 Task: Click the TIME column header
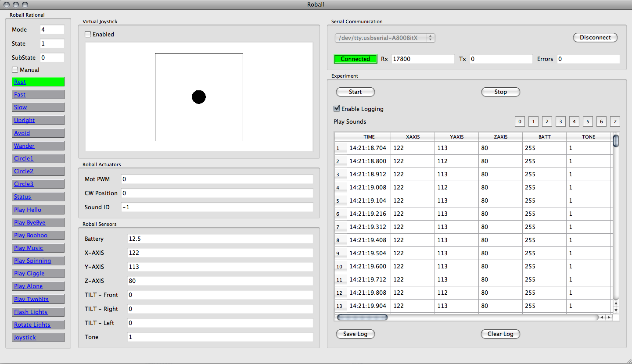(x=369, y=137)
